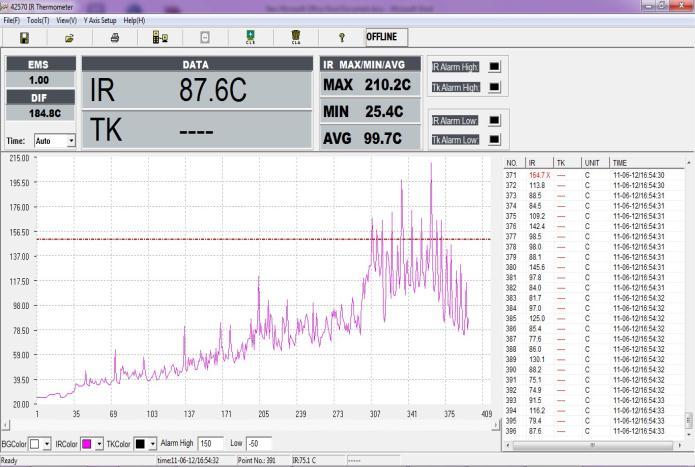This screenshot has height=467, width=695.
Task: Select row 376 with IR 142.4
Action: point(593,226)
